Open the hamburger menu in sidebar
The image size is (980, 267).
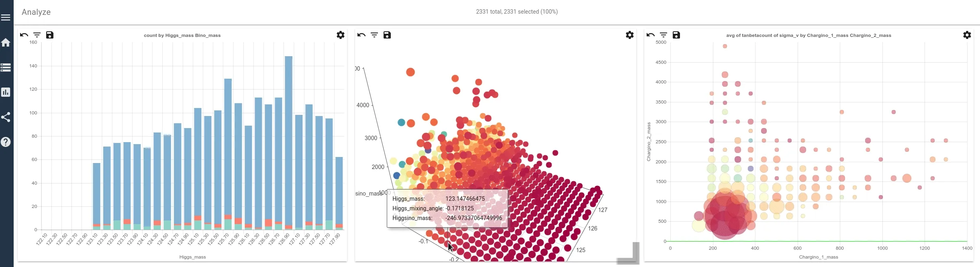point(6,17)
